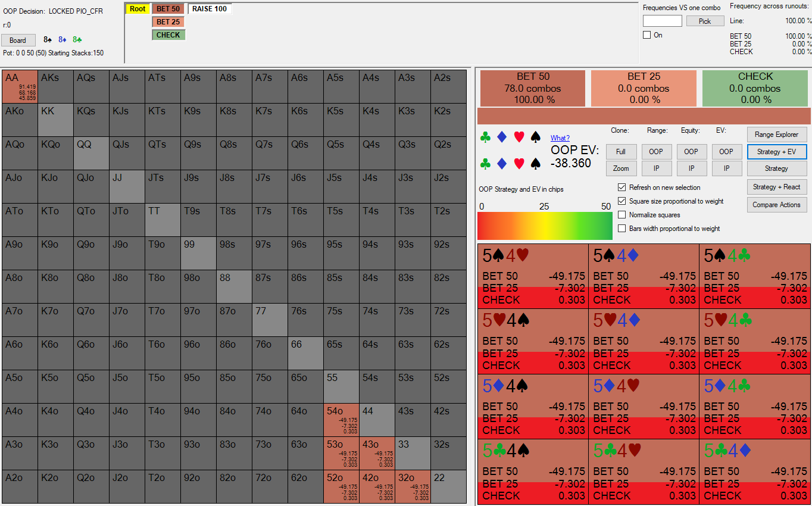Image resolution: width=812 pixels, height=506 pixels.
Task: Select the 32o hand cell
Action: 413,487
